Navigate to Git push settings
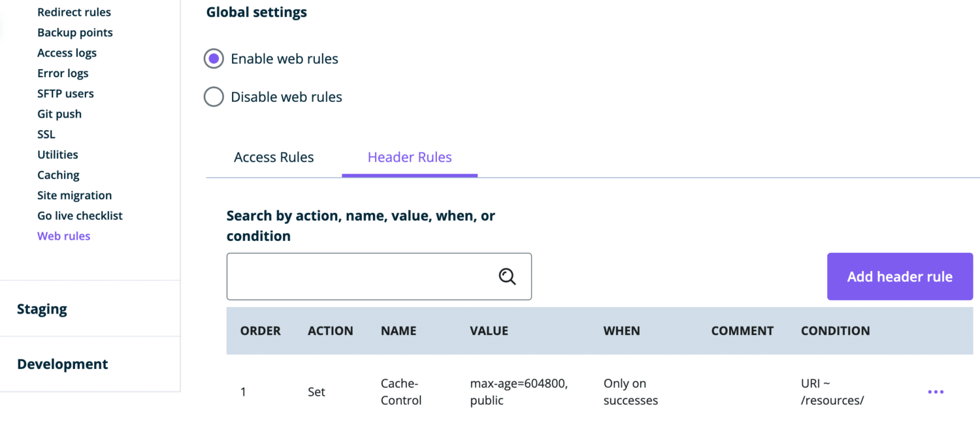The height and width of the screenshot is (433, 980). point(59,114)
